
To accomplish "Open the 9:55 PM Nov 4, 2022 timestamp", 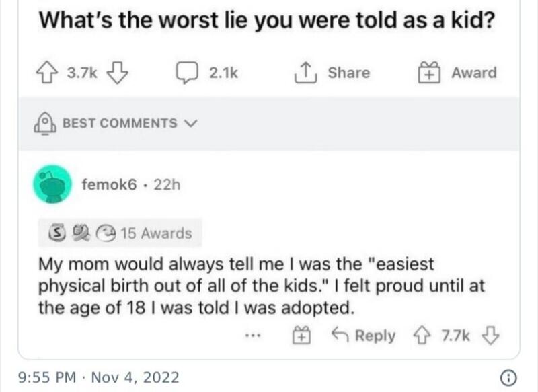I will 98,377.
